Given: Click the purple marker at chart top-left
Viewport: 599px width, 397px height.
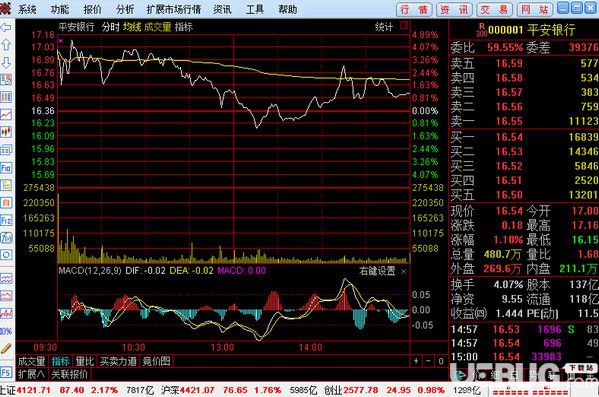Looking at the screenshot, I should pyautogui.click(x=60, y=41).
